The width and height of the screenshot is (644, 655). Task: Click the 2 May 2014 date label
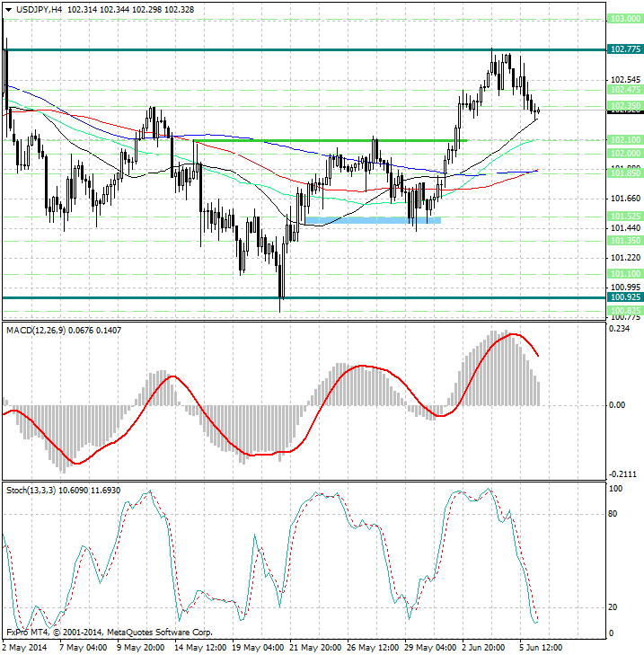coord(25,648)
